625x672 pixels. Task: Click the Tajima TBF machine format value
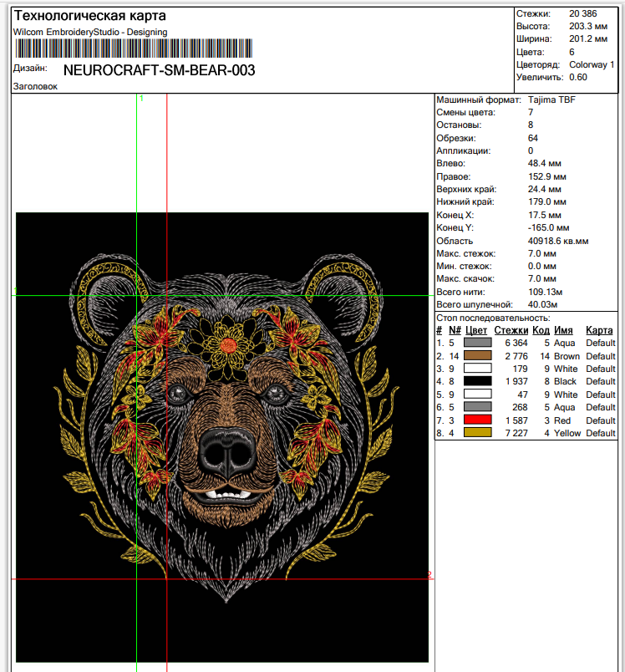click(x=551, y=99)
